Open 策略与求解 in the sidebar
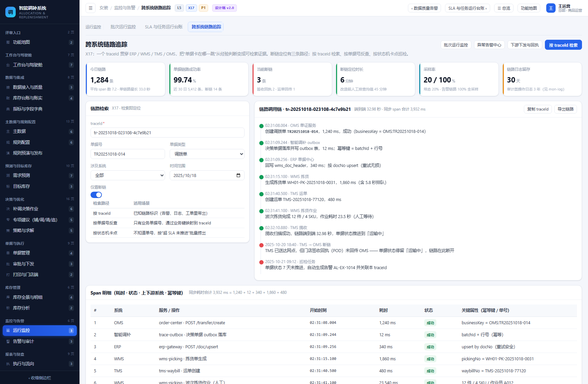The width and height of the screenshot is (588, 384). [40, 230]
